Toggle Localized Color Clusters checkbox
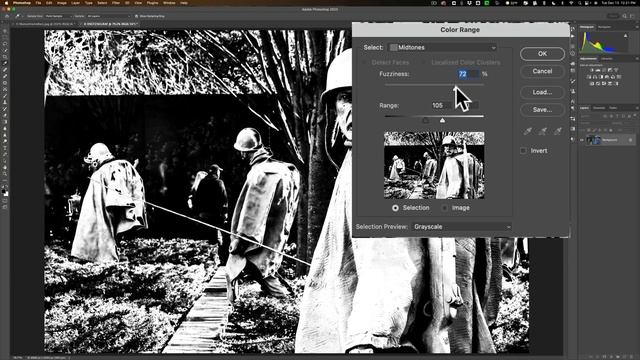This screenshot has width=640, height=360. [x=424, y=62]
